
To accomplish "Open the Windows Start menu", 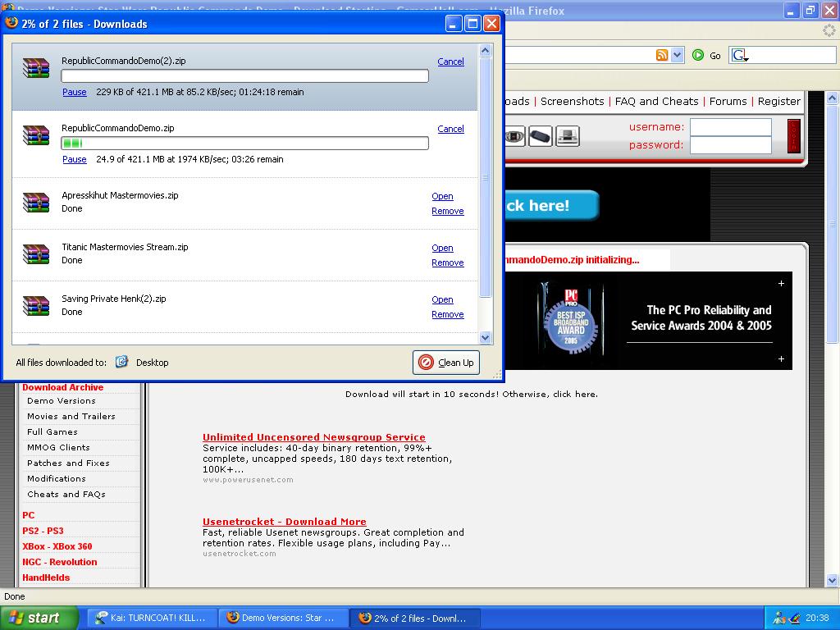I will (x=39, y=618).
